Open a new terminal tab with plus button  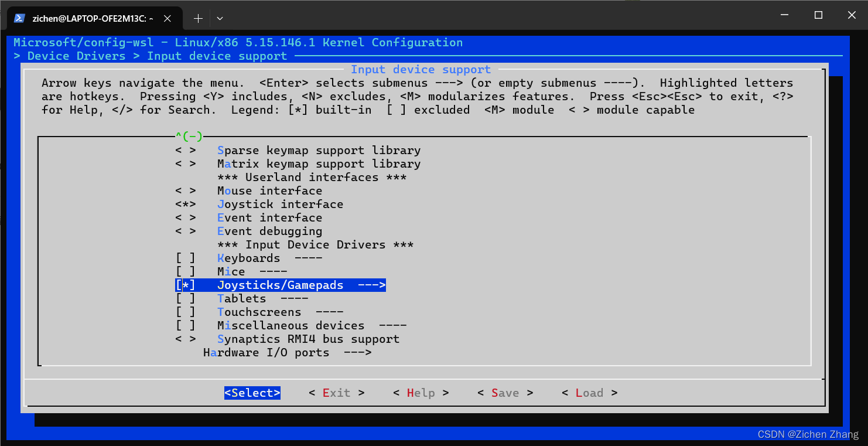(198, 19)
